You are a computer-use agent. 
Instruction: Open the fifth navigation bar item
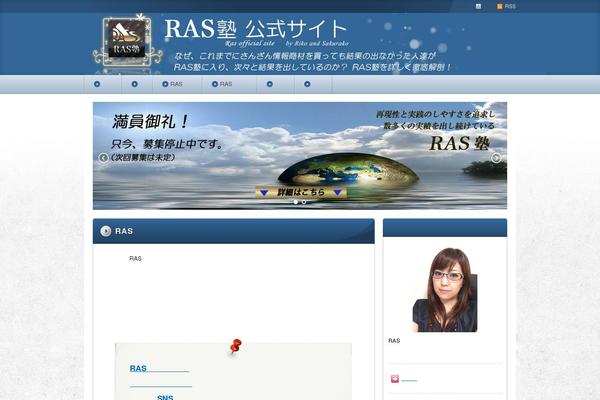[x=275, y=84]
